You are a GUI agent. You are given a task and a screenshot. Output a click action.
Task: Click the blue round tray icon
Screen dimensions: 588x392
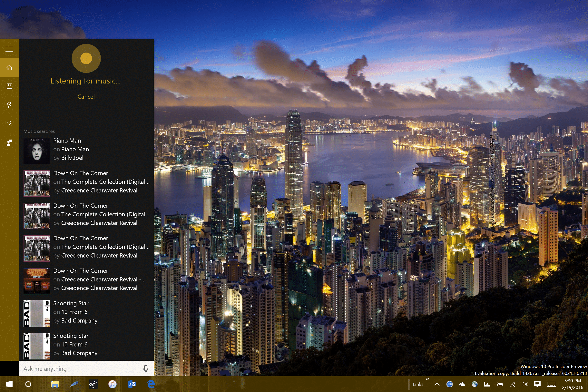click(449, 384)
